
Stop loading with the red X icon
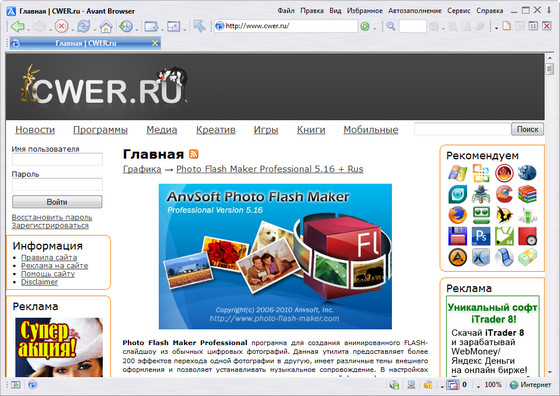61,26
